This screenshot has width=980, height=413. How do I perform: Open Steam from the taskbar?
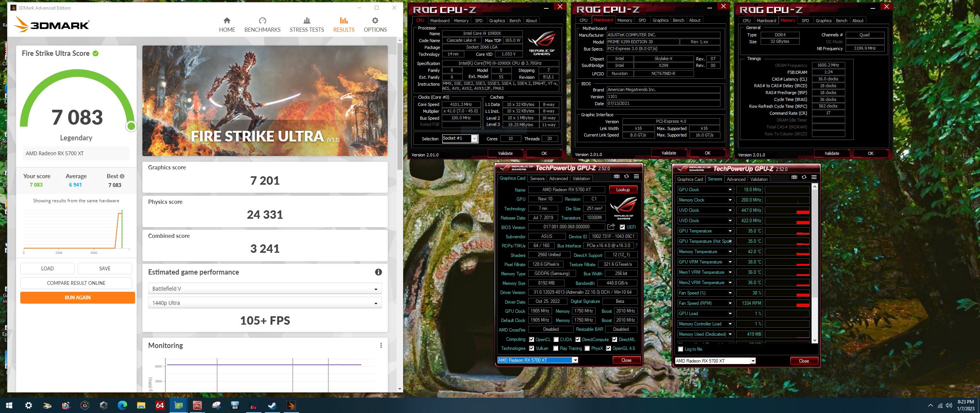tap(273, 405)
